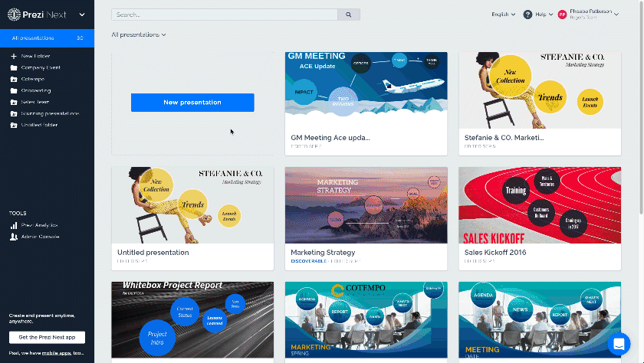Image resolution: width=644 pixels, height=363 pixels.
Task: Open the Untitled folder icon
Action: coord(14,125)
